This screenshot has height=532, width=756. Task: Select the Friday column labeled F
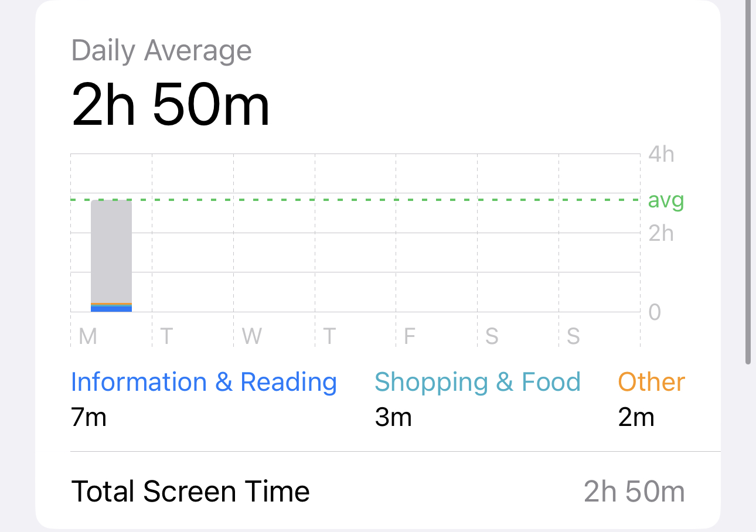410,336
